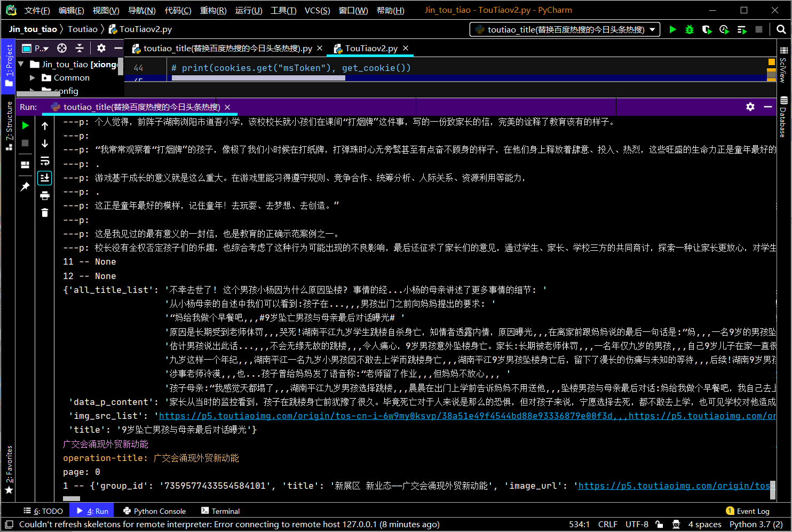Switch to the TouTiaov2.py editor tab

(x=371, y=49)
